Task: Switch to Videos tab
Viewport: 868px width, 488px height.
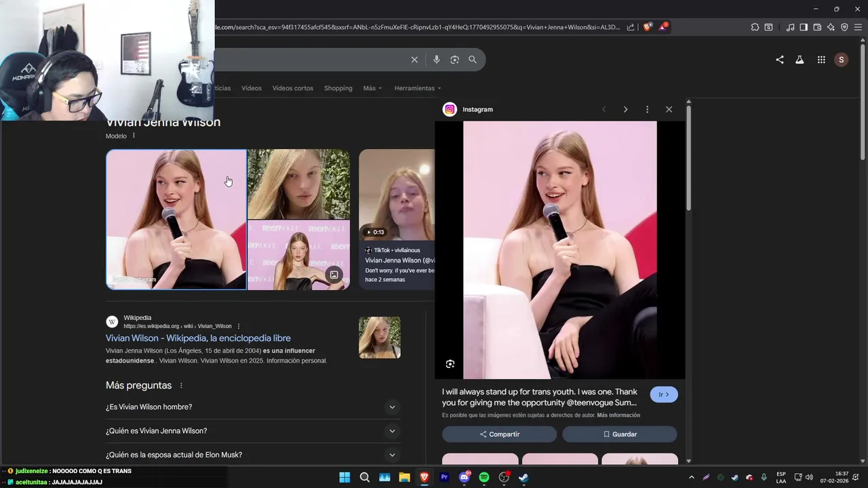Action: pyautogui.click(x=252, y=88)
